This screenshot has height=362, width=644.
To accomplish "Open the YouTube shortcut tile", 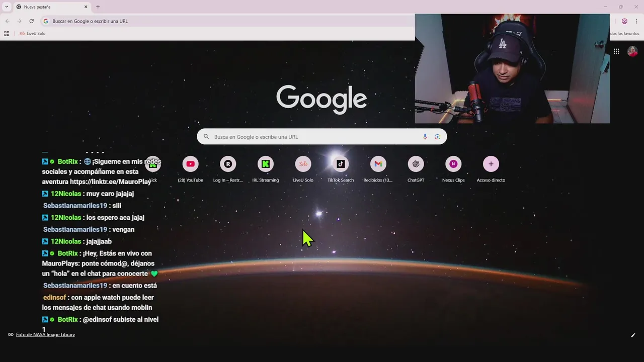I will [190, 169].
